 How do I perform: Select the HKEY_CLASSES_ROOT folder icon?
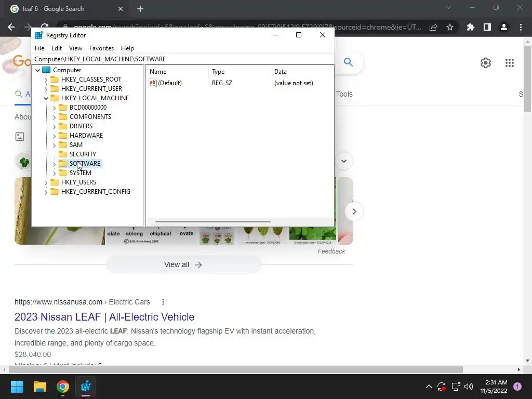click(x=54, y=79)
